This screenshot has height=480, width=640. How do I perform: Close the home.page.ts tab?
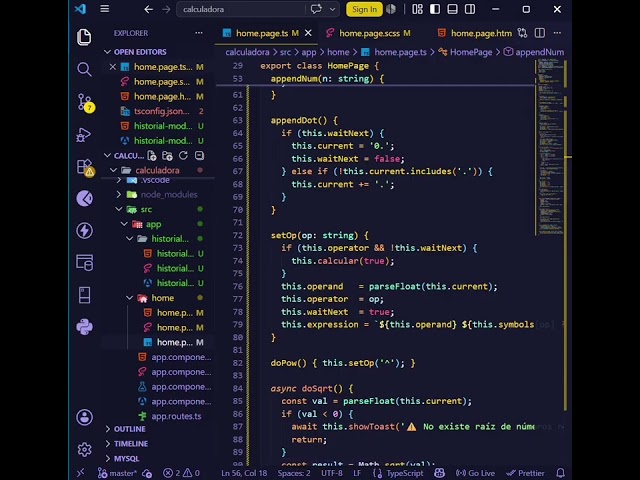coord(308,33)
